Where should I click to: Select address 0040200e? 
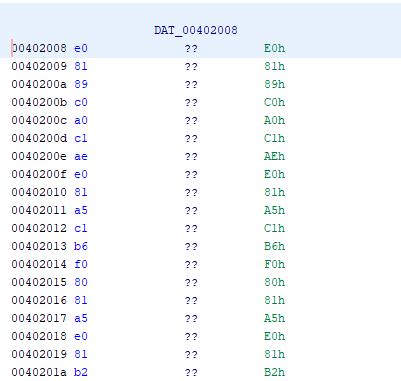coord(39,156)
